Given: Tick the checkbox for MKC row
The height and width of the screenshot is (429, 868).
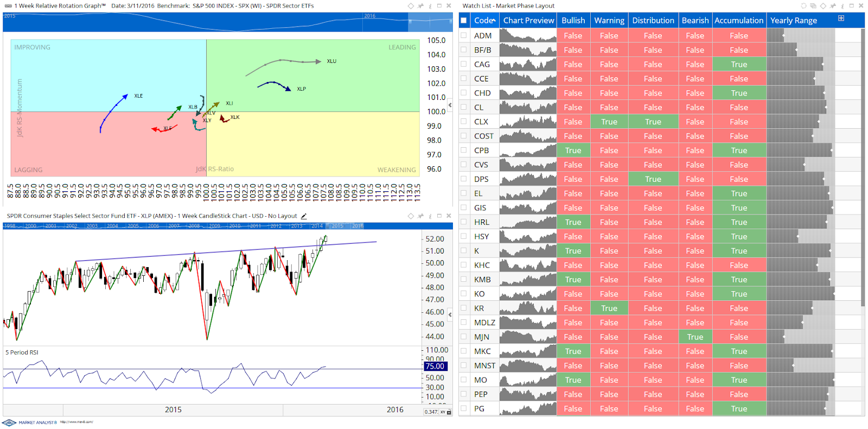Looking at the screenshot, I should 464,351.
